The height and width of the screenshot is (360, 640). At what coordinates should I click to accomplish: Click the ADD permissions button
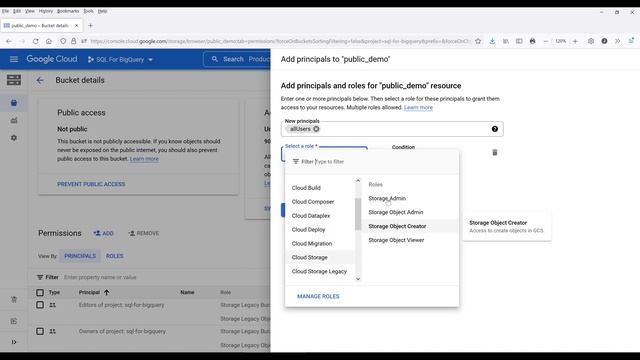click(x=103, y=233)
